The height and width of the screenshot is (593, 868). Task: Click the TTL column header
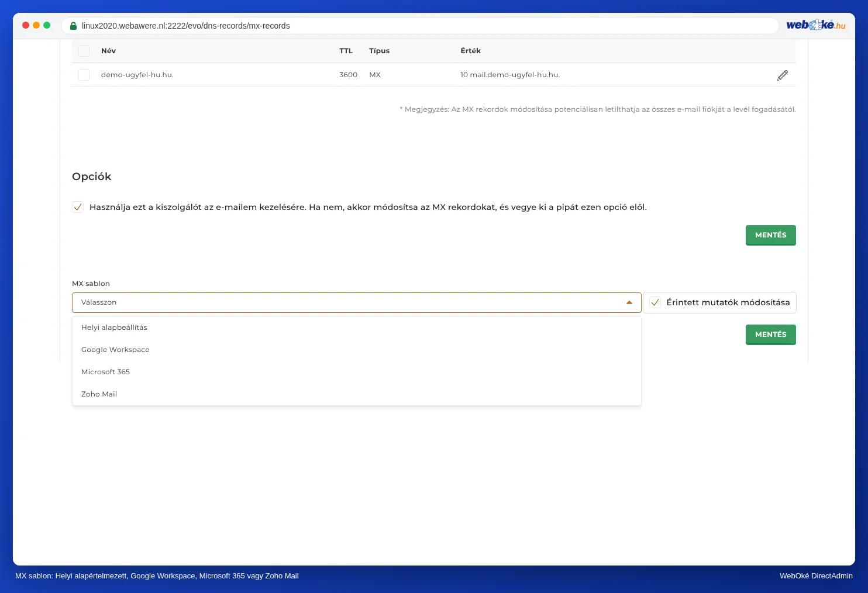tap(346, 51)
